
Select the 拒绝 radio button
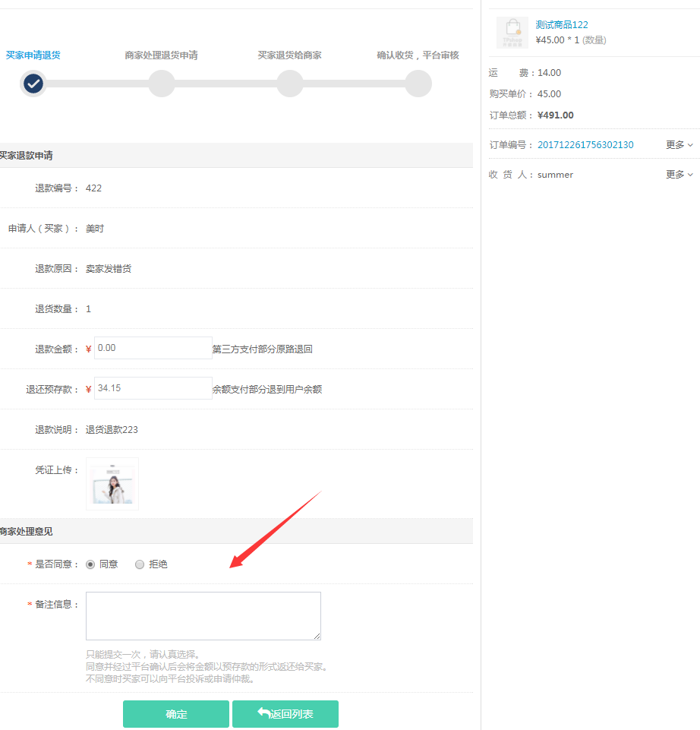click(139, 564)
